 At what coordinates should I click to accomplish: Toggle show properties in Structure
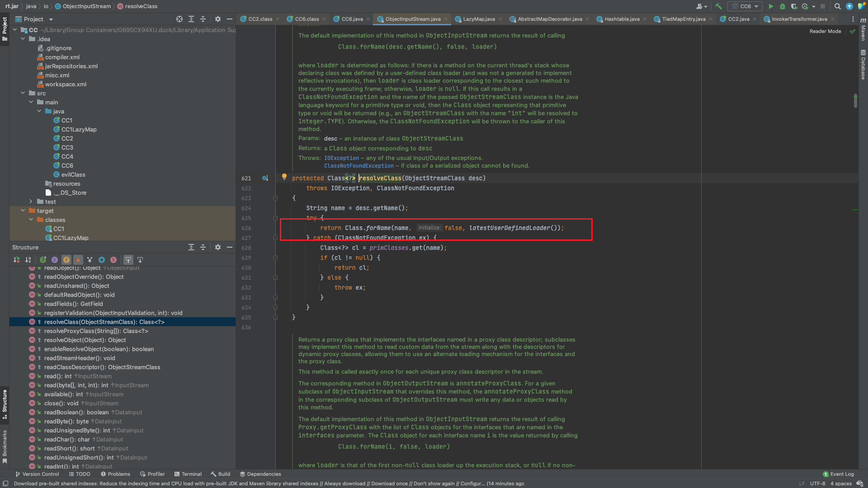click(x=55, y=260)
